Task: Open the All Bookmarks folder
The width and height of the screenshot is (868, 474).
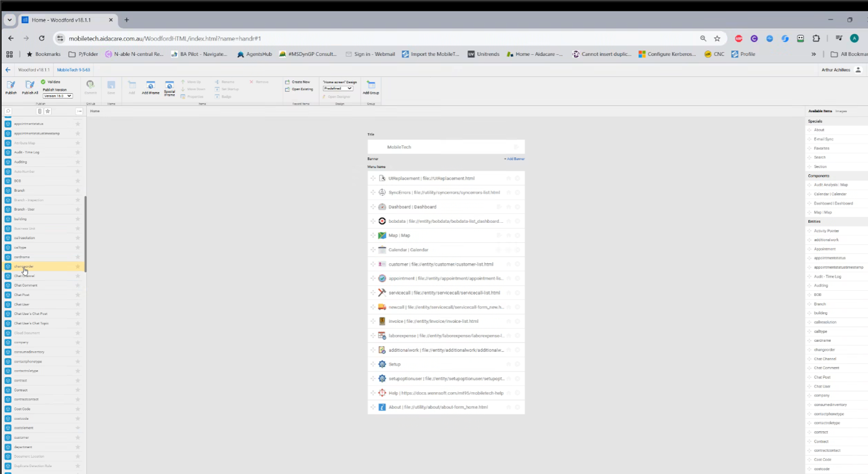Action: tap(848, 54)
